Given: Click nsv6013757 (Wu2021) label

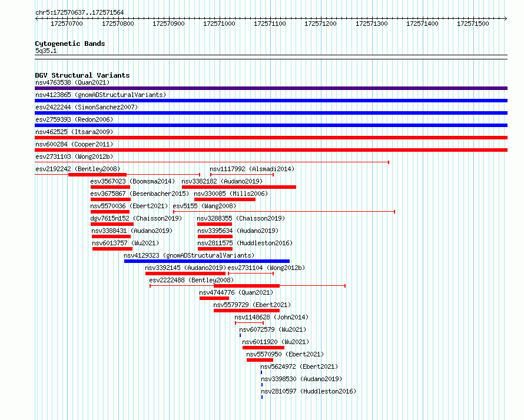Looking at the screenshot, I should point(125,243).
